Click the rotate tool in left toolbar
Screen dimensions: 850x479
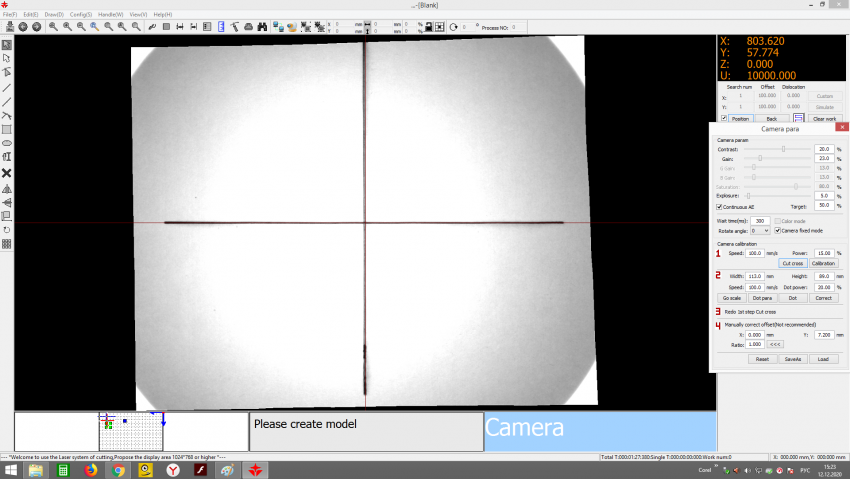tap(7, 229)
